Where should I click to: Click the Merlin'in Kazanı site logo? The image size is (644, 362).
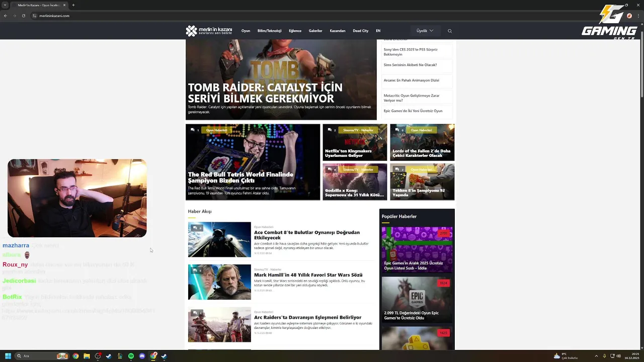tap(209, 31)
